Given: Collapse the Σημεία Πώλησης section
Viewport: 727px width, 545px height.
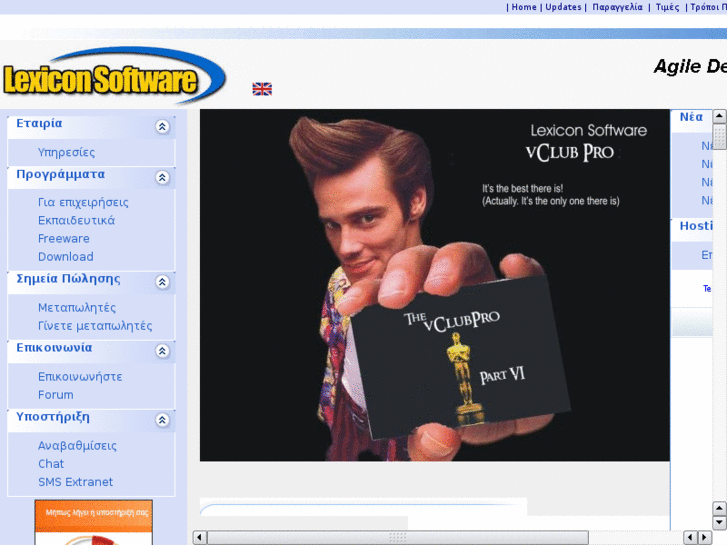Looking at the screenshot, I should 162,282.
